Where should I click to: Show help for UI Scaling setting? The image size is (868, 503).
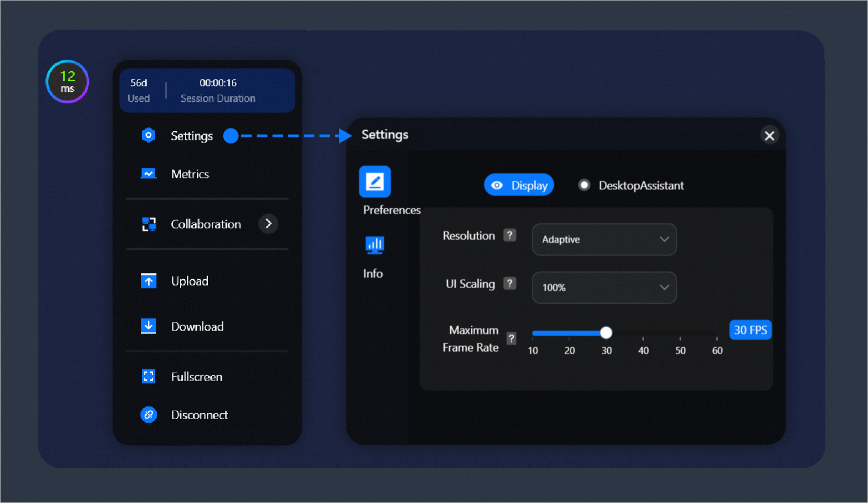(x=510, y=283)
